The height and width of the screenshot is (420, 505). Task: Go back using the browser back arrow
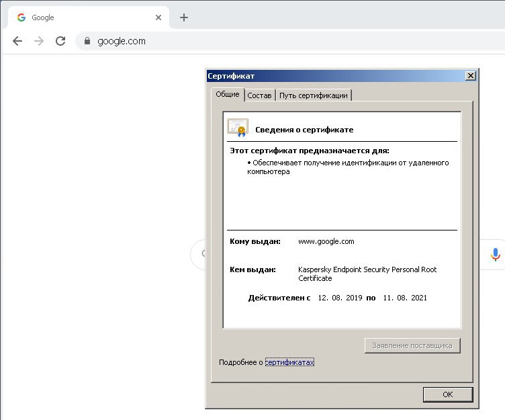pyautogui.click(x=17, y=41)
